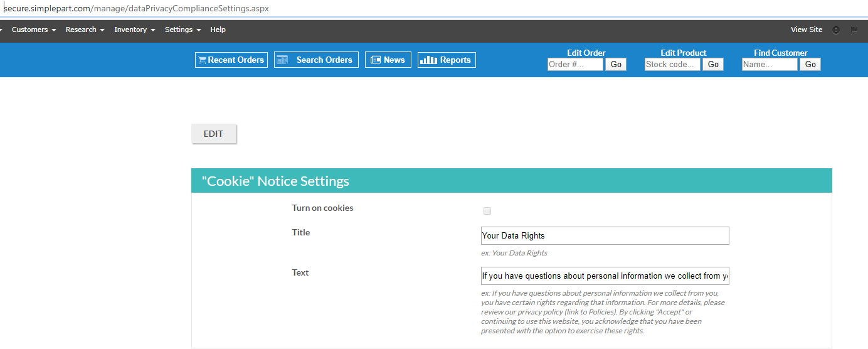Viewport: 868px width, 349px height.
Task: Click the flag icon in top bar
Action: click(854, 30)
